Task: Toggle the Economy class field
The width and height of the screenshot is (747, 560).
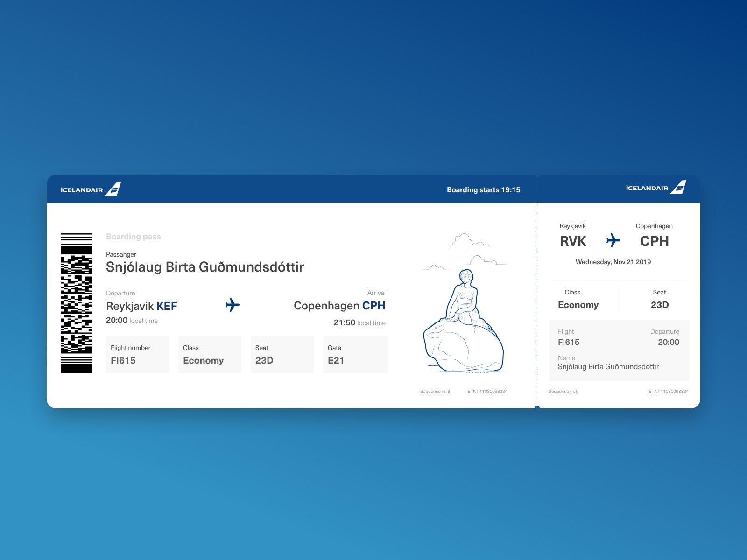Action: [210, 355]
